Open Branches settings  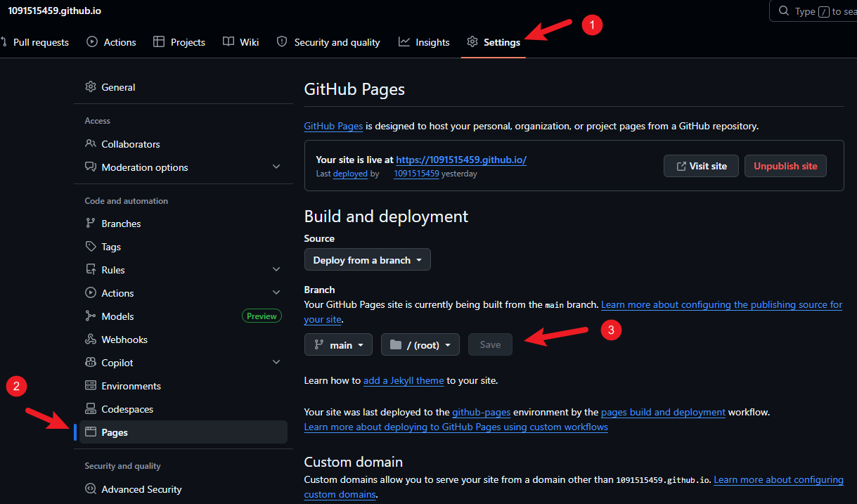[183, 224]
